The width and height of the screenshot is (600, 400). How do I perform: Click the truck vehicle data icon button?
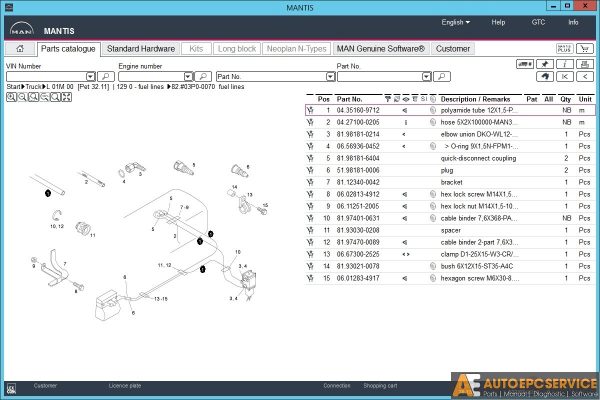(525, 64)
